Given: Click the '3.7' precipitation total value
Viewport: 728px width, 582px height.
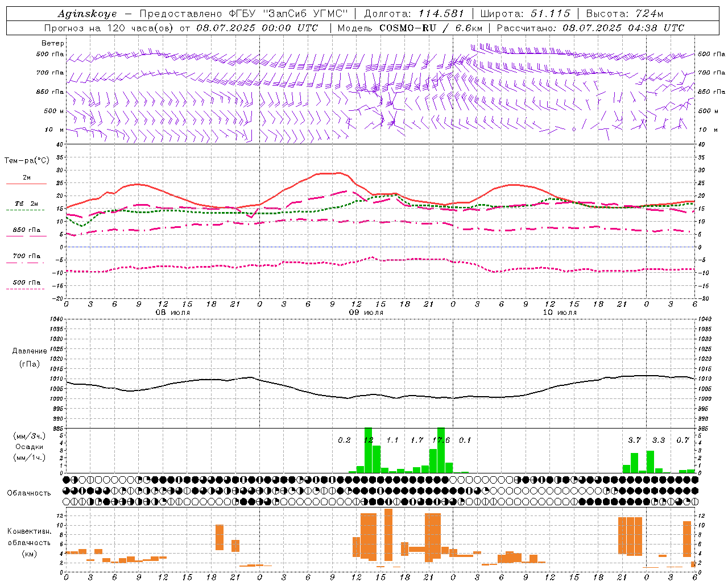Looking at the screenshot, I should point(634,440).
